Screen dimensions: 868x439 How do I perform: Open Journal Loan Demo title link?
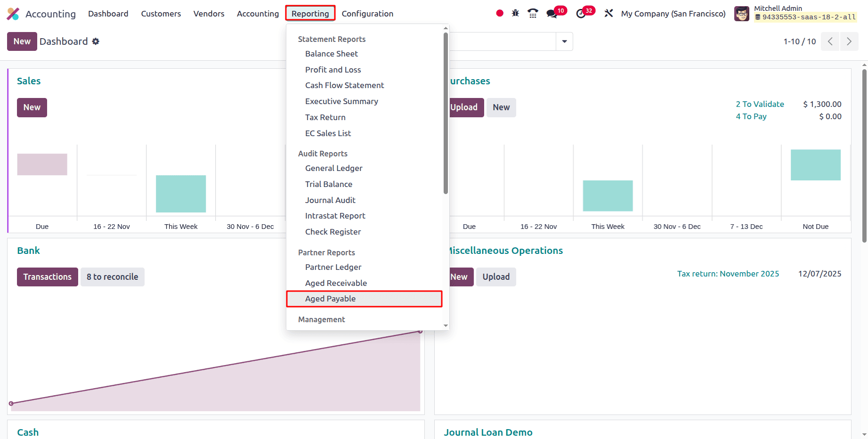click(x=488, y=432)
